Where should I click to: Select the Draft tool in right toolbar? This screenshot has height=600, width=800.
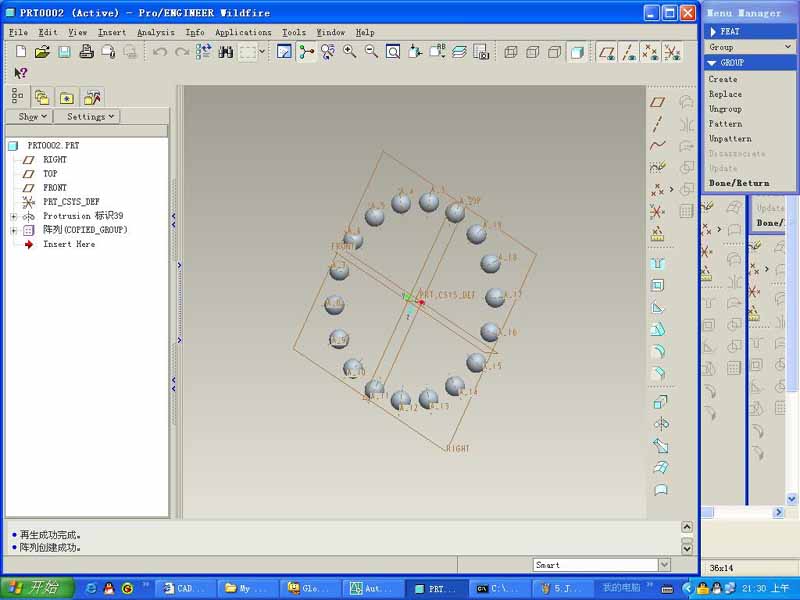pyautogui.click(x=658, y=330)
